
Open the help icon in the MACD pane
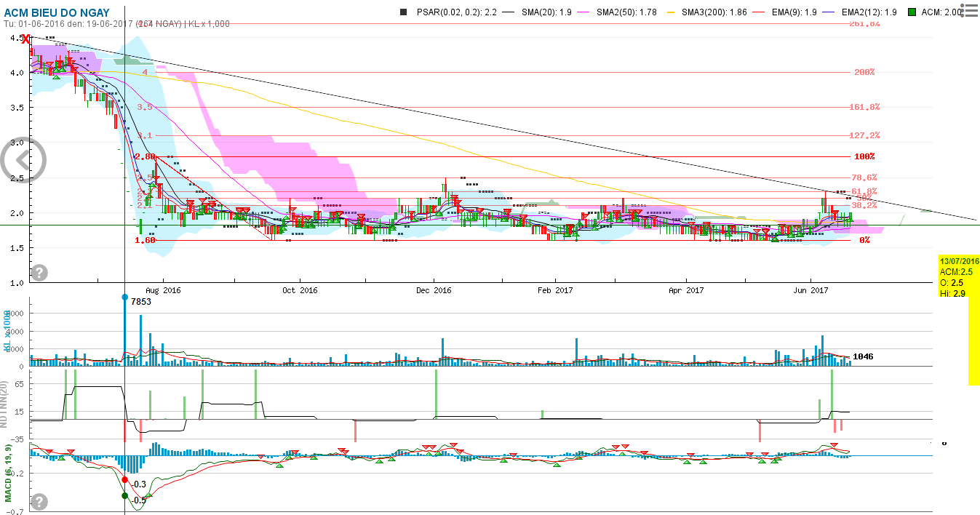(39, 502)
